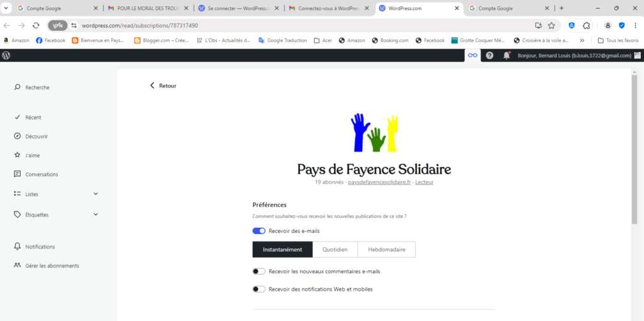Enable Recevoir des notifications Web et mobiles
The height and width of the screenshot is (321, 644).
(x=259, y=290)
